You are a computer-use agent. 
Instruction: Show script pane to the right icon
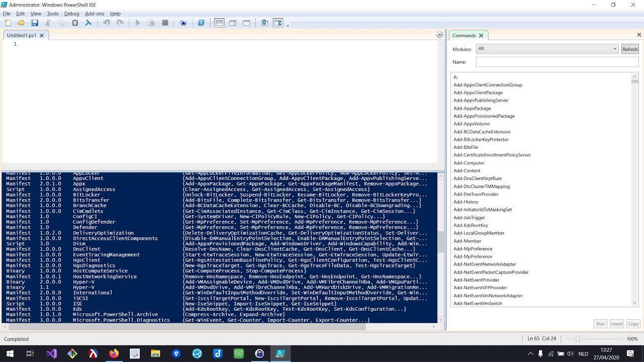233,23
